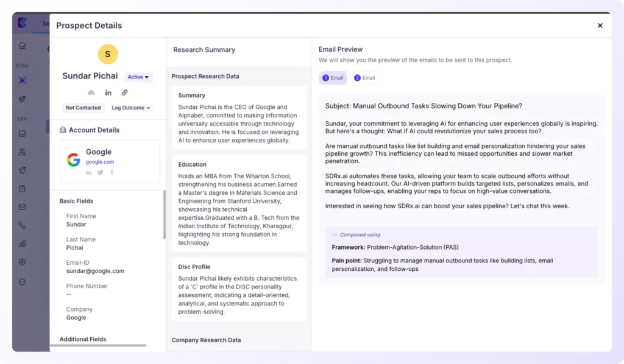624x364 pixels.
Task: Open the sidebar phone calls icon
Action: 23,225
